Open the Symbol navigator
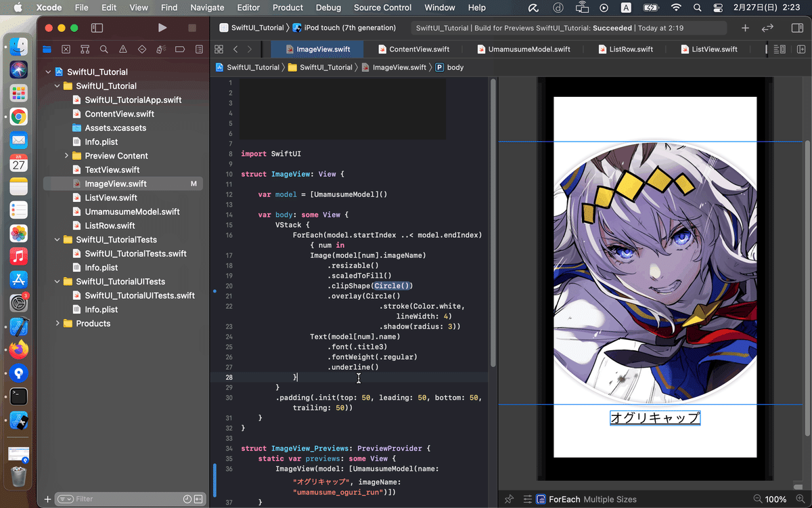 pyautogui.click(x=85, y=49)
